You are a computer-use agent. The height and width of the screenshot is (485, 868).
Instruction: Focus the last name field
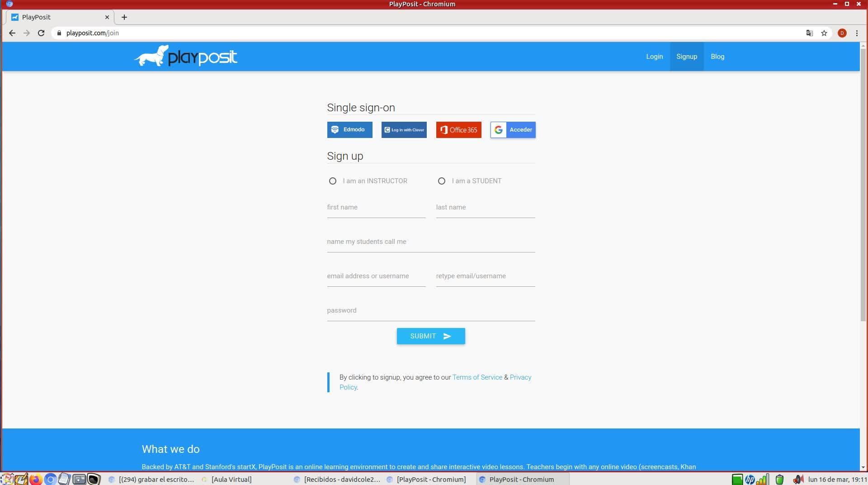click(x=486, y=208)
